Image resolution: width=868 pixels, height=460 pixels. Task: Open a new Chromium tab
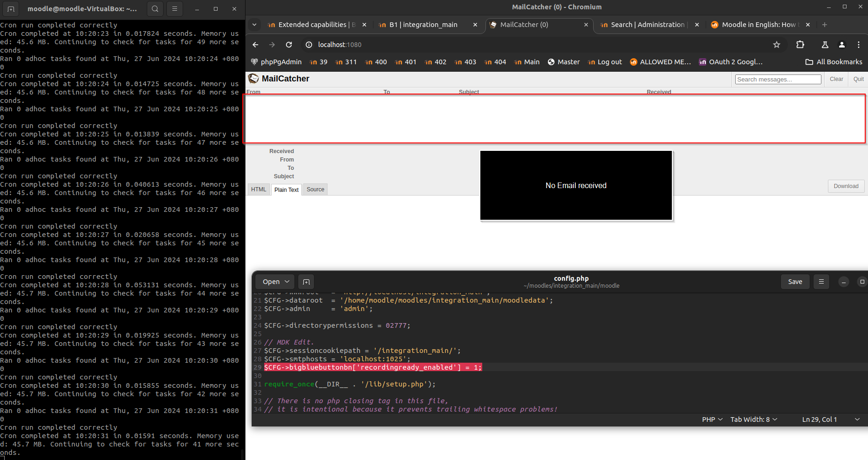click(824, 25)
